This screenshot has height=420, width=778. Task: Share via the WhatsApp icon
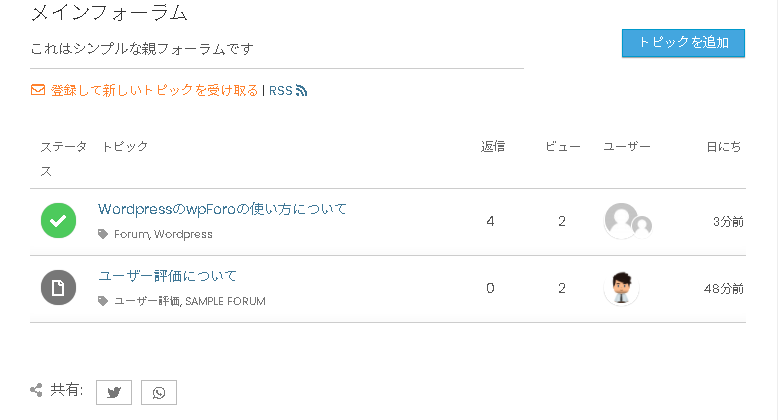pos(159,393)
